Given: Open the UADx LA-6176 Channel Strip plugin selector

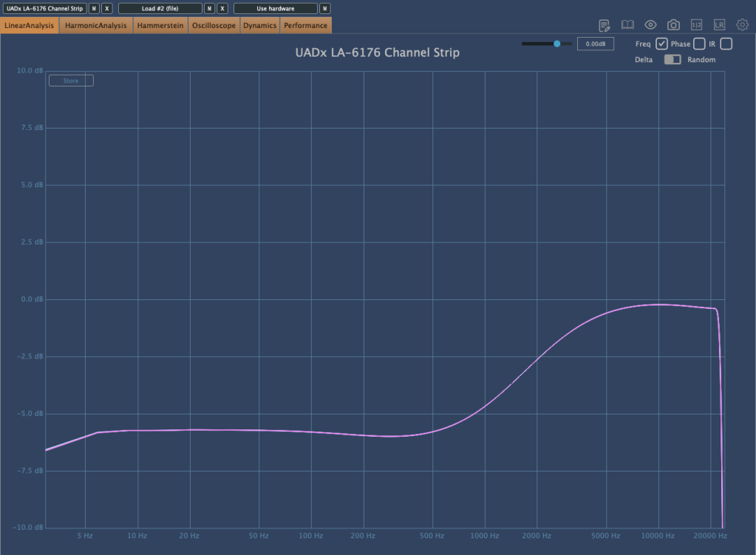Looking at the screenshot, I should [44, 9].
